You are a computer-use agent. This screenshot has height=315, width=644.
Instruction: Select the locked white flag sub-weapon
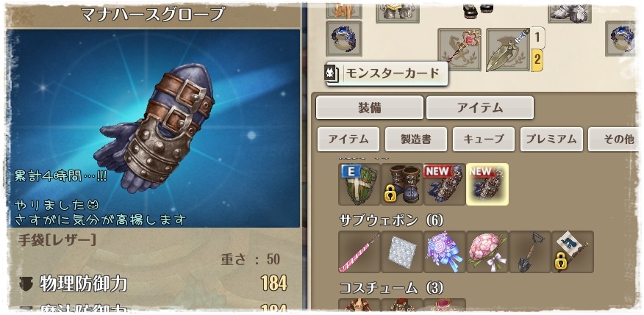pos(573,252)
